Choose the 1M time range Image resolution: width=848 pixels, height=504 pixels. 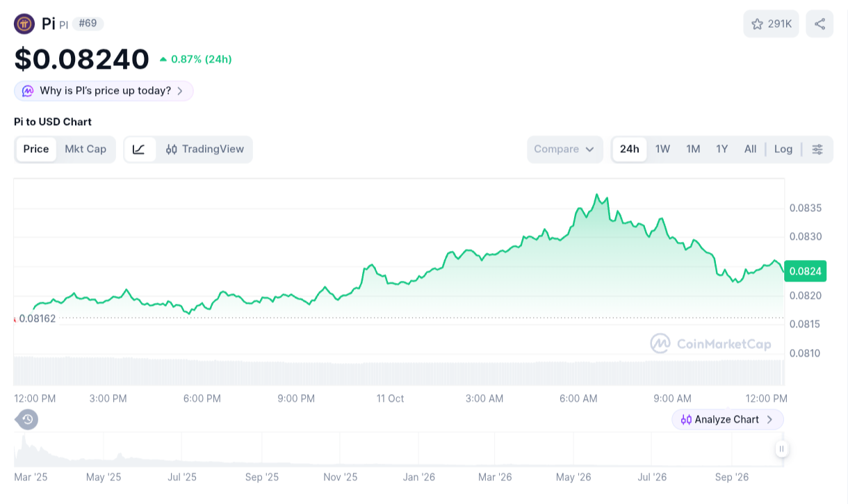click(693, 149)
